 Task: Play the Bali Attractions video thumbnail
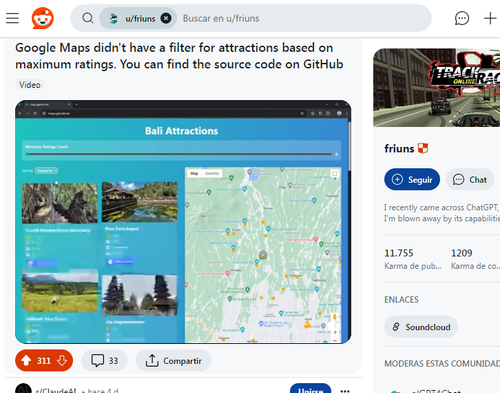coord(183,222)
